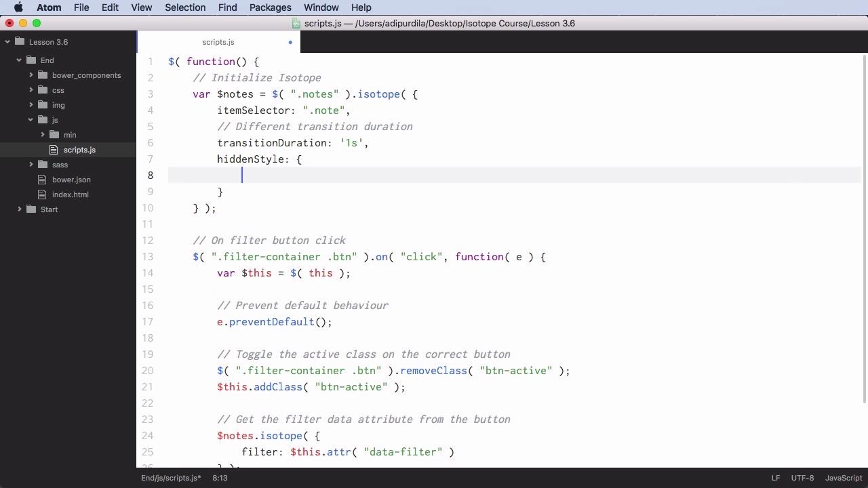Place cursor on line 8 empty line
The image size is (868, 488).
point(514,176)
